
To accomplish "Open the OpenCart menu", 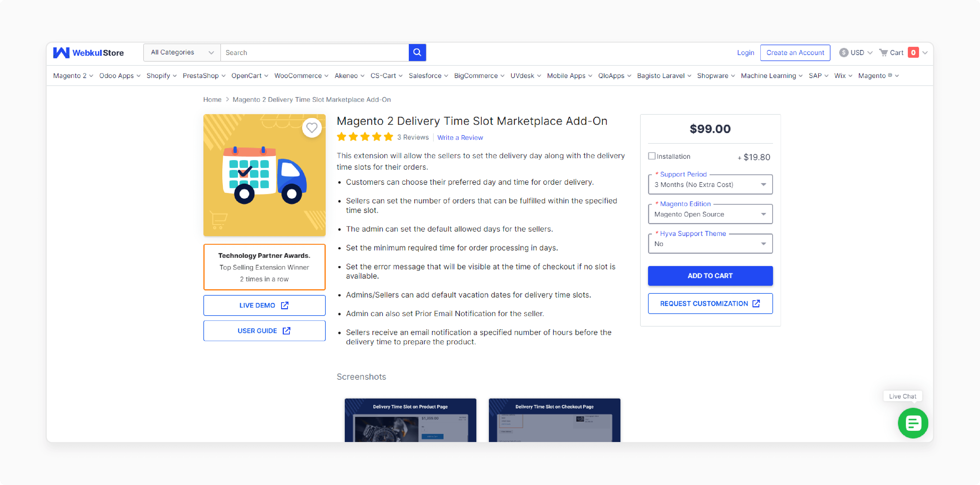I will click(x=250, y=76).
